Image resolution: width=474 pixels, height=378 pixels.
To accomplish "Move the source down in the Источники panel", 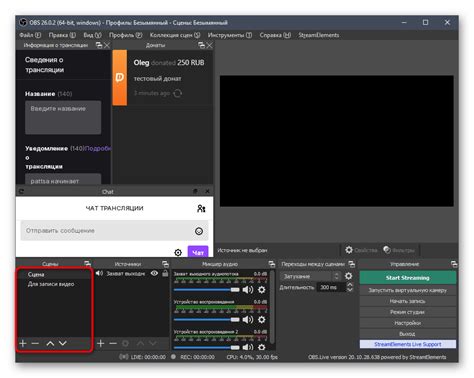I will coord(153,343).
